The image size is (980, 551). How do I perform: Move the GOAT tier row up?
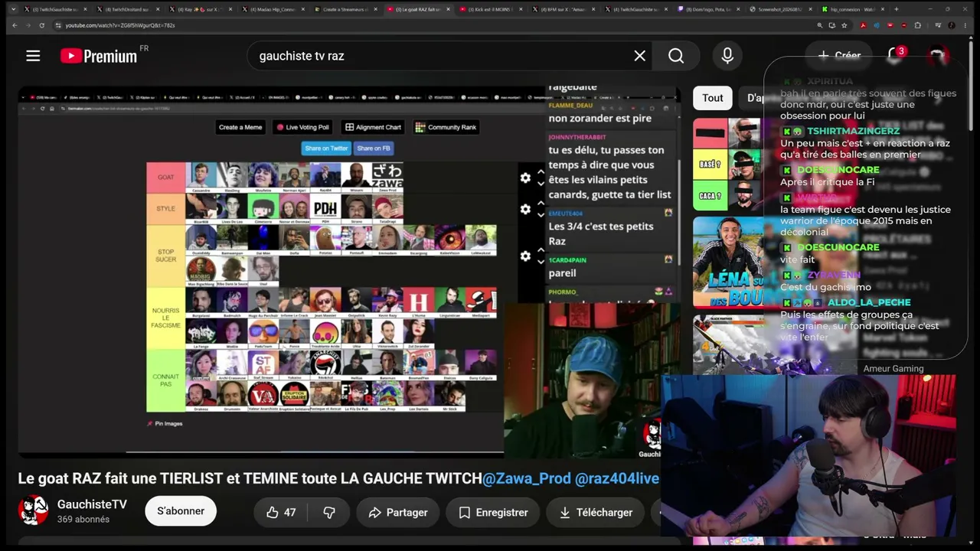click(x=541, y=171)
